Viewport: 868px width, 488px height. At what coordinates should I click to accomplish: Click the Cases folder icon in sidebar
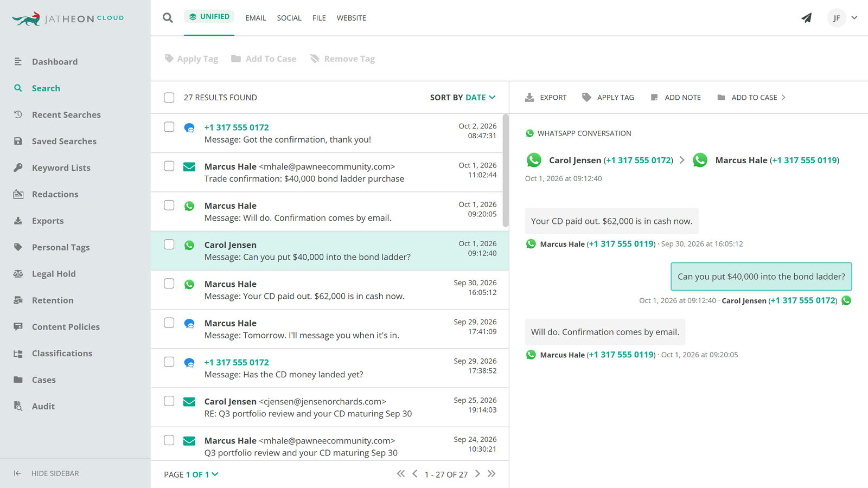click(x=18, y=380)
